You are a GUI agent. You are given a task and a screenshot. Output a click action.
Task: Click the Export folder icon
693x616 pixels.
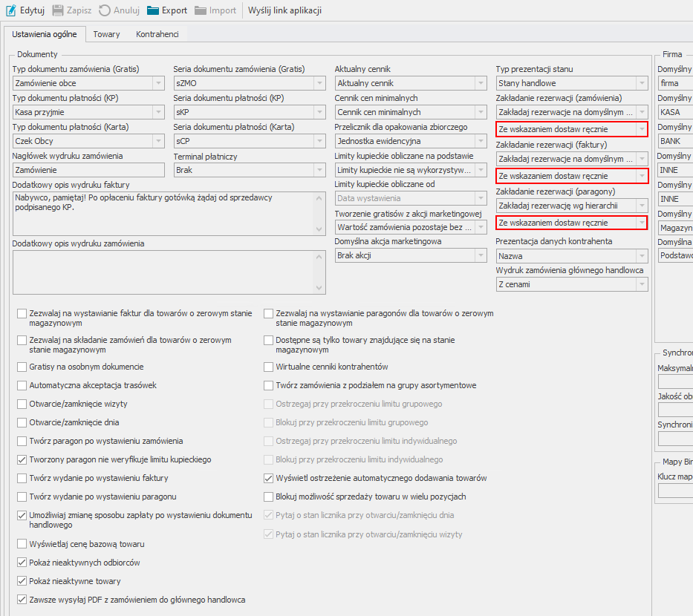coord(153,10)
